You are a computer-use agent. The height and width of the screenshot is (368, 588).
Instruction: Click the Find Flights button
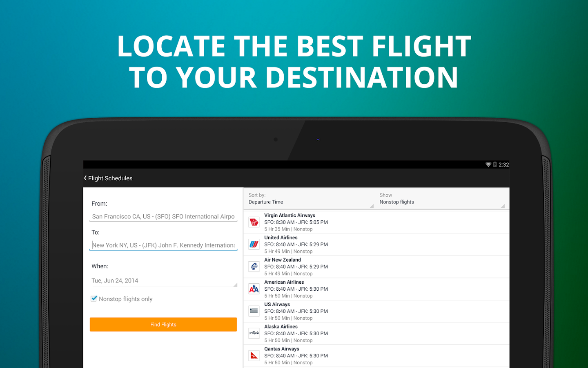pos(163,325)
